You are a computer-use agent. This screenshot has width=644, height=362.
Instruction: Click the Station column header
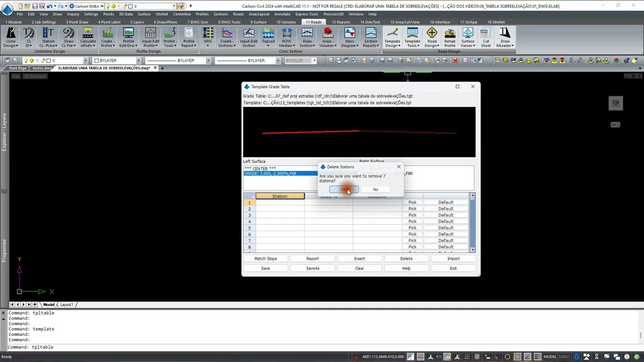pos(280,196)
